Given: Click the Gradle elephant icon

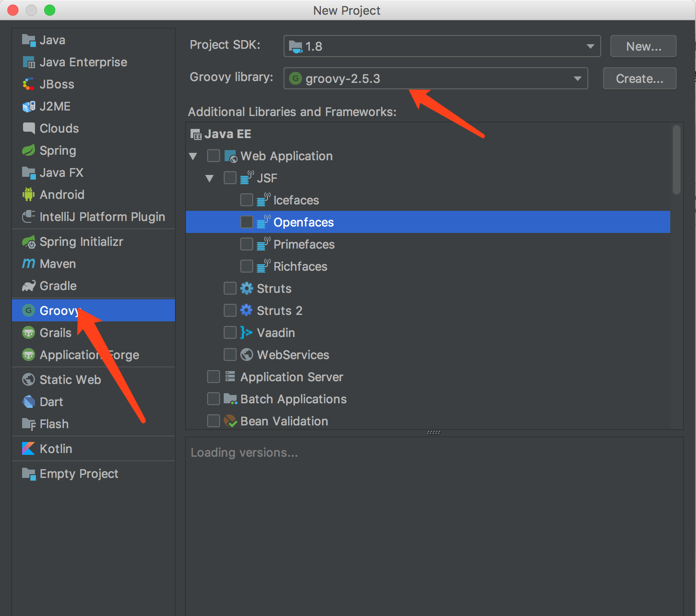Looking at the screenshot, I should point(28,285).
